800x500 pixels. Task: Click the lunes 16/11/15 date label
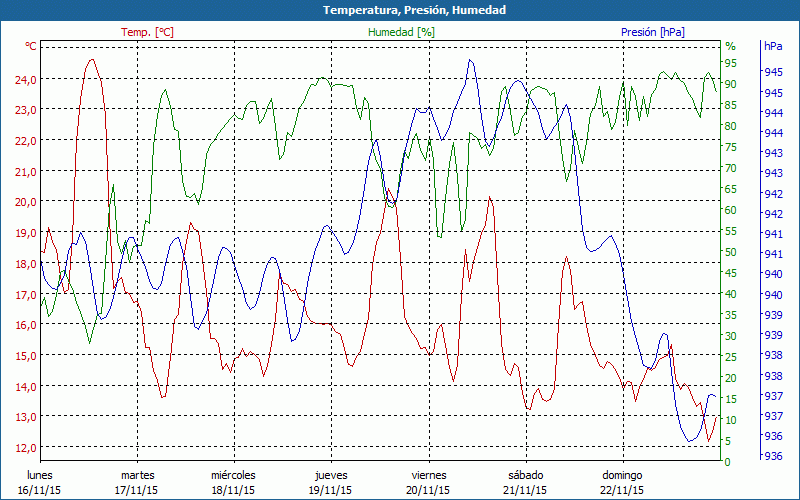pyautogui.click(x=40, y=482)
